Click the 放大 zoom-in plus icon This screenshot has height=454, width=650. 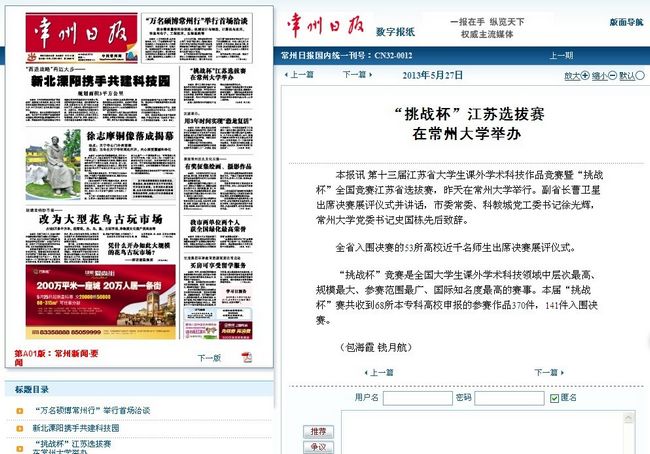[584, 75]
